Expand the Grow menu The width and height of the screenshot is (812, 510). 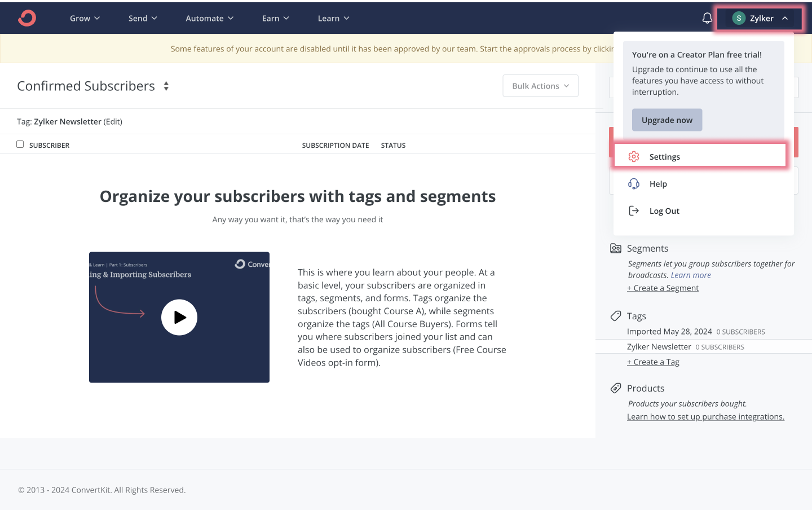pos(85,18)
